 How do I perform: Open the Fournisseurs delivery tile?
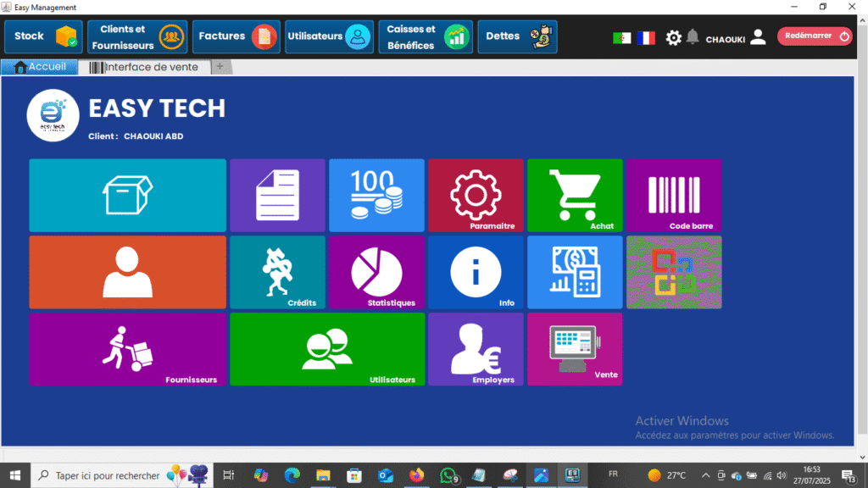[128, 349]
